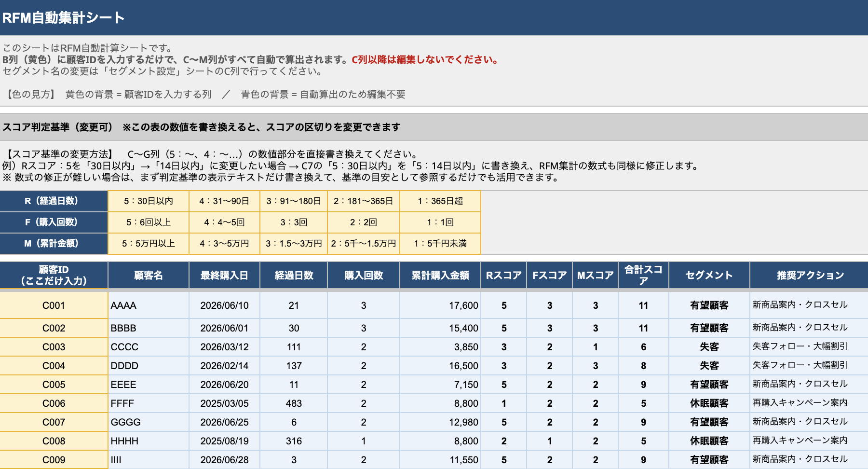Select the 5：5万円以上 criteria cell
The width and height of the screenshot is (868, 469).
[149, 244]
